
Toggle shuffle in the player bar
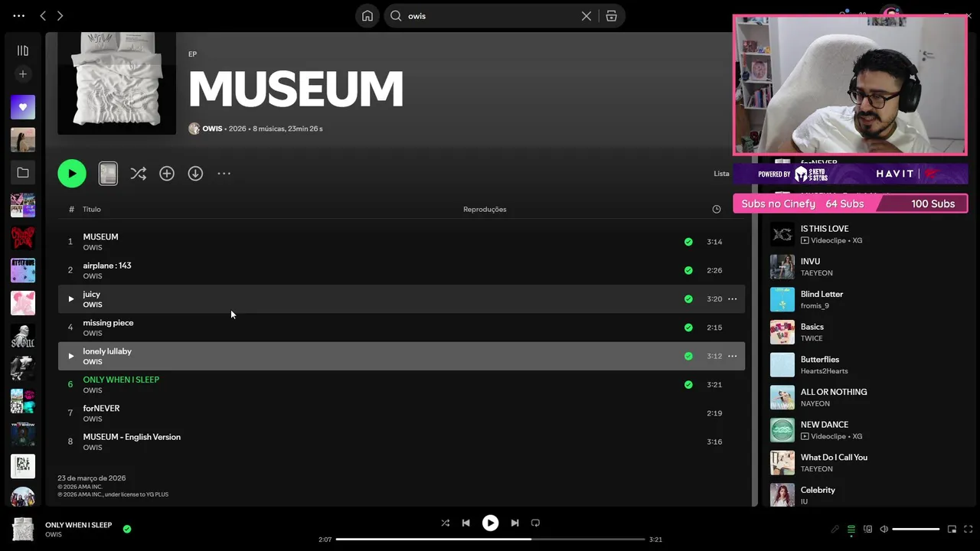coord(446,523)
